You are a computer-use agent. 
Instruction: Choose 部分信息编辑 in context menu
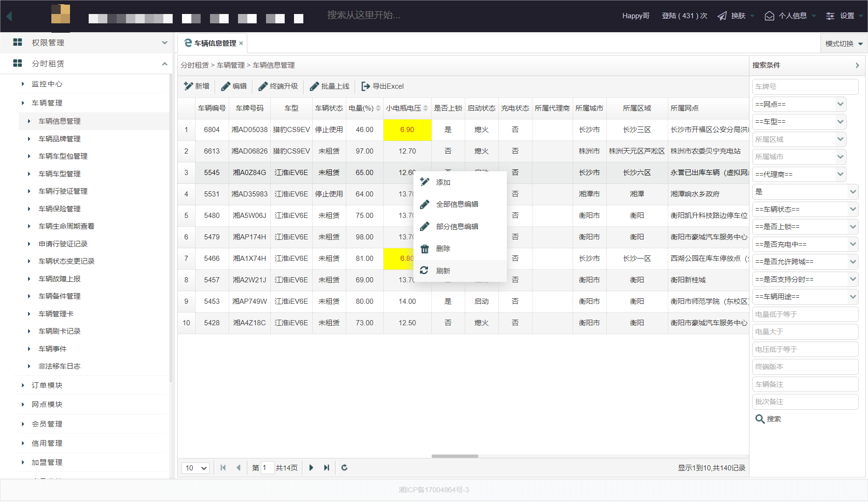coord(460,227)
